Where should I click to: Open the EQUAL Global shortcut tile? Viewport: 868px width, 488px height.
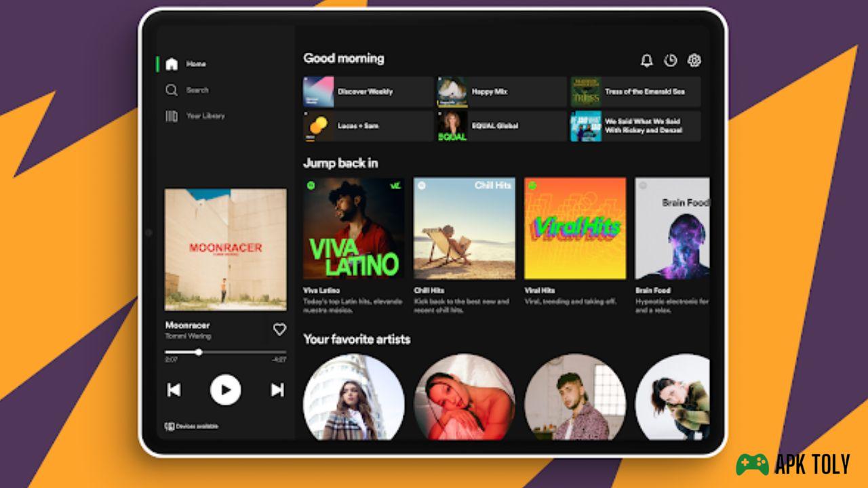tap(502, 126)
